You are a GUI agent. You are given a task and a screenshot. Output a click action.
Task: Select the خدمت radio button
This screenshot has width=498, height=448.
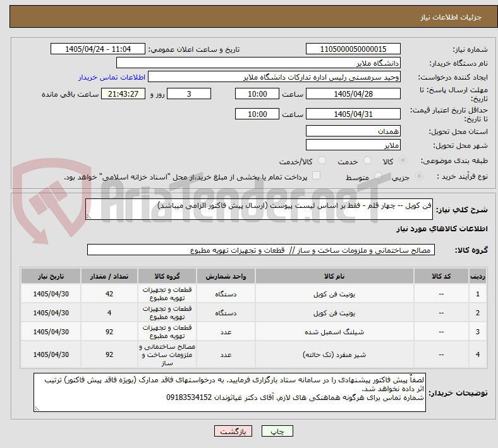(367, 160)
